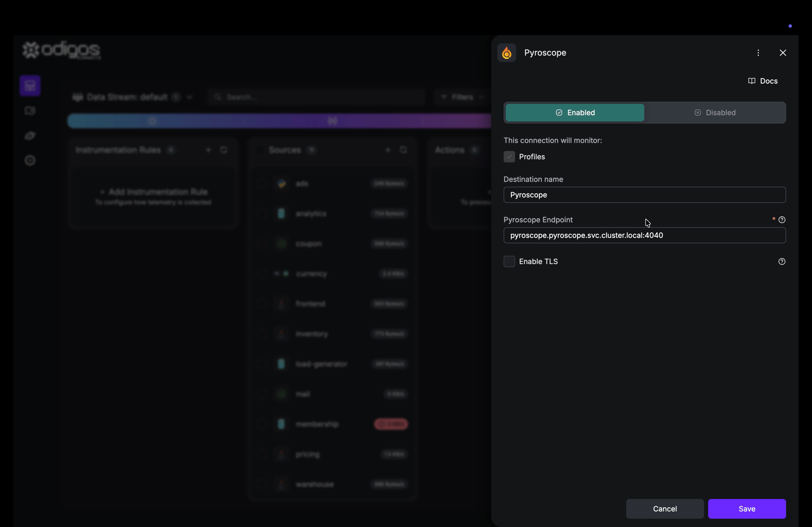812x527 pixels.
Task: Toggle the Profiles checkbox
Action: click(x=509, y=157)
